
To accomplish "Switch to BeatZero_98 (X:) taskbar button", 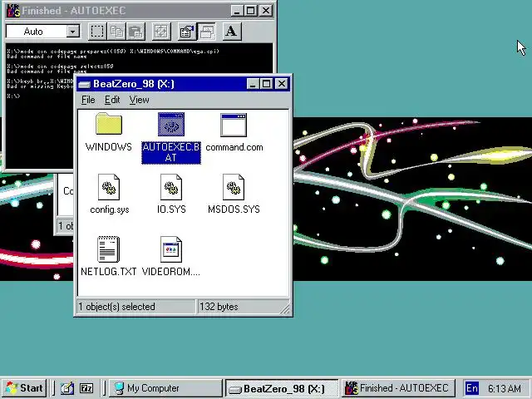I will point(282,388).
